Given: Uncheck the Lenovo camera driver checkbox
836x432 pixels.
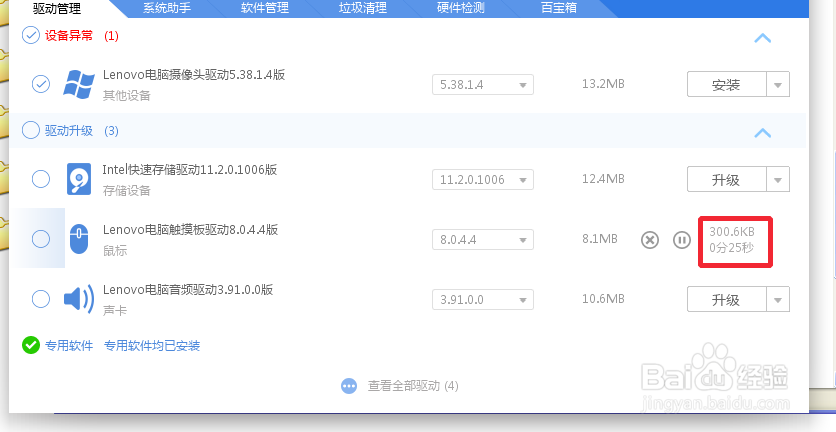Looking at the screenshot, I should pyautogui.click(x=41, y=84).
